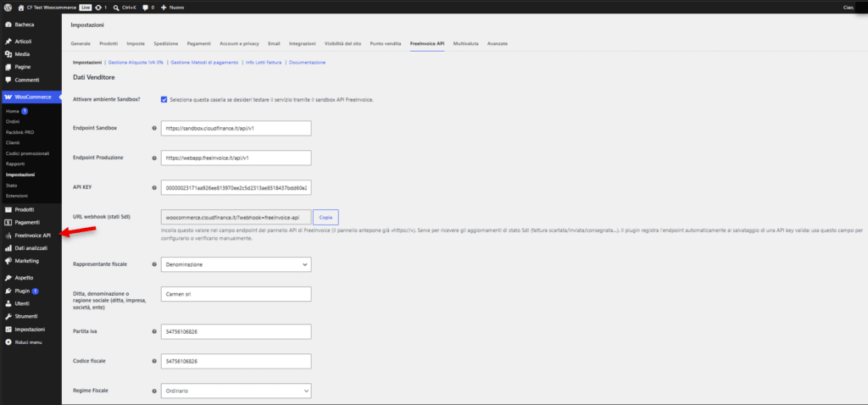Click help icon next to API KEY
This screenshot has width=868, height=405.
154,187
